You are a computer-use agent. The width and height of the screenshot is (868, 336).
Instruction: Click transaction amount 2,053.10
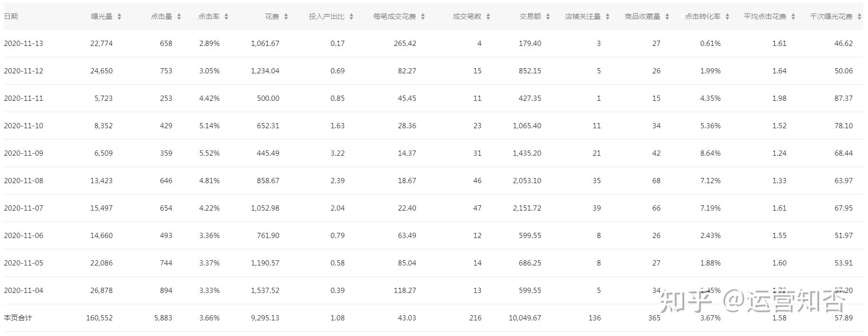(x=527, y=181)
